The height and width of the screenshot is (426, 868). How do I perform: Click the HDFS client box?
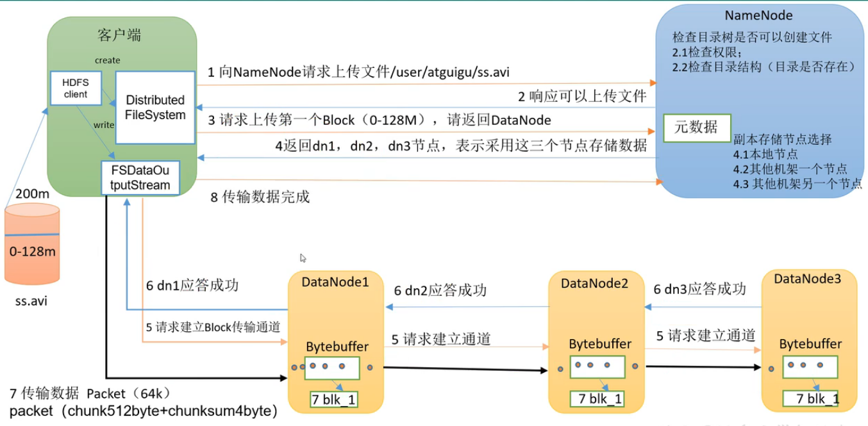click(76, 88)
